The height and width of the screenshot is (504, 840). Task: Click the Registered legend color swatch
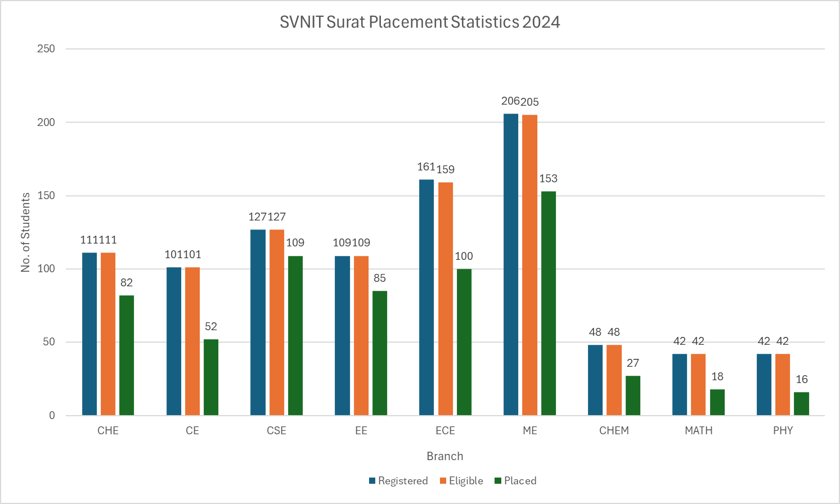pyautogui.click(x=372, y=481)
